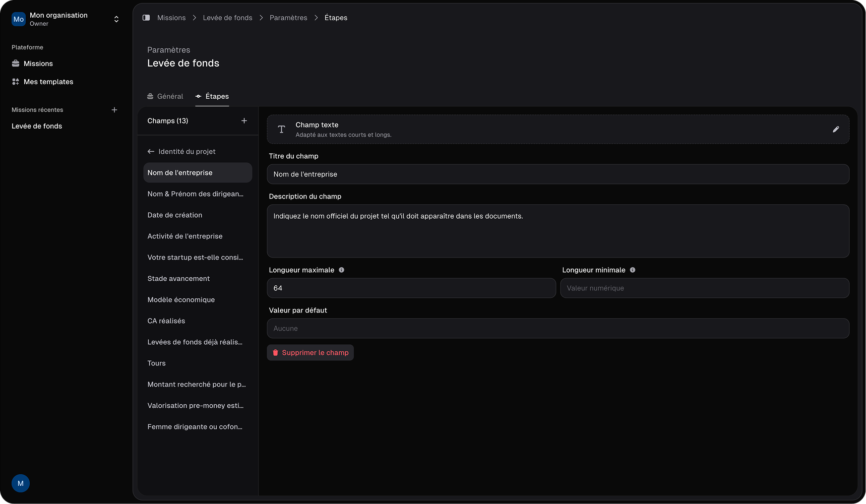Viewport: 866px width, 504px height.
Task: Click the Longueur minimale info icon
Action: [x=632, y=270]
